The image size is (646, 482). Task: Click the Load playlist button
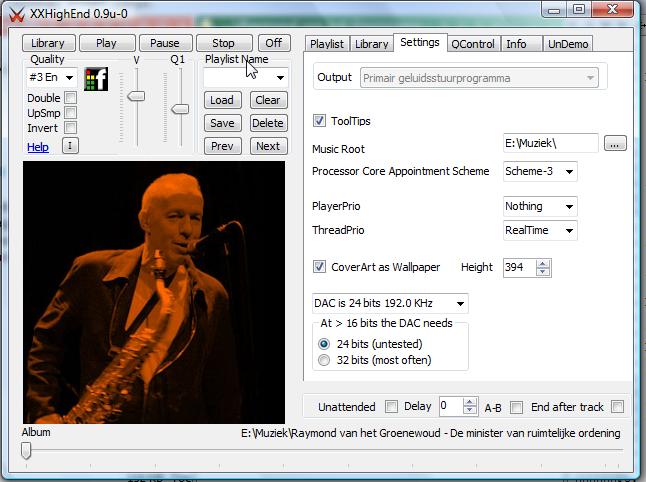pos(222,100)
